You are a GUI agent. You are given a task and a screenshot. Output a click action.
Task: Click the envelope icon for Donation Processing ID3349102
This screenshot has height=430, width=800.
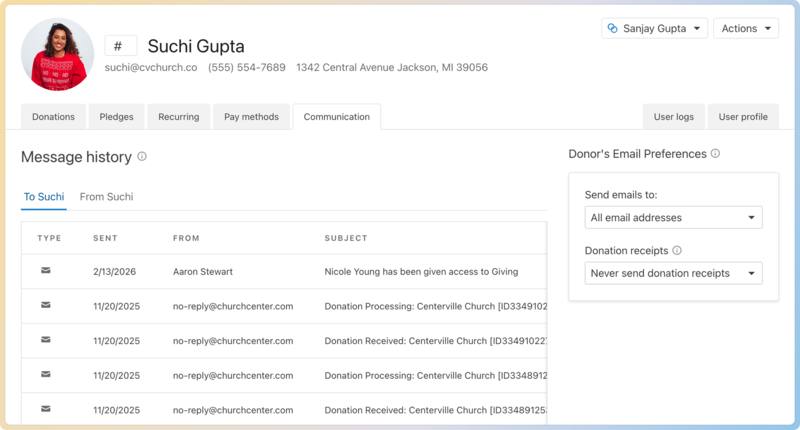pos(46,305)
